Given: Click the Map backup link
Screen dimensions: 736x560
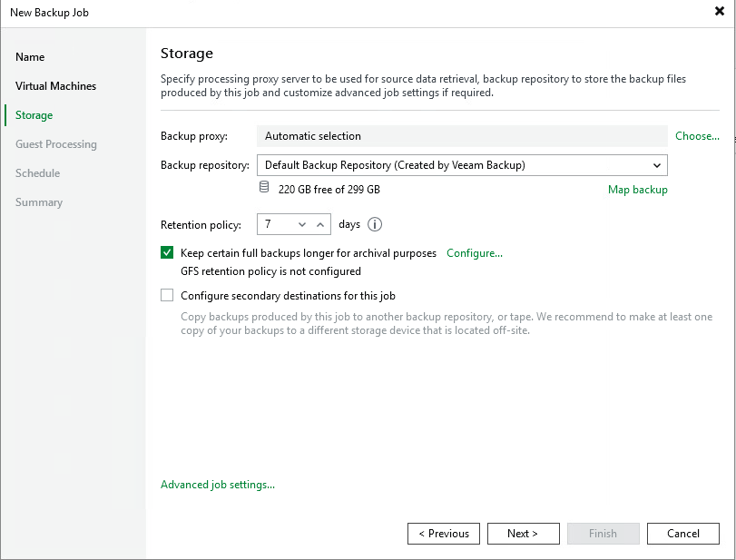Looking at the screenshot, I should point(637,190).
